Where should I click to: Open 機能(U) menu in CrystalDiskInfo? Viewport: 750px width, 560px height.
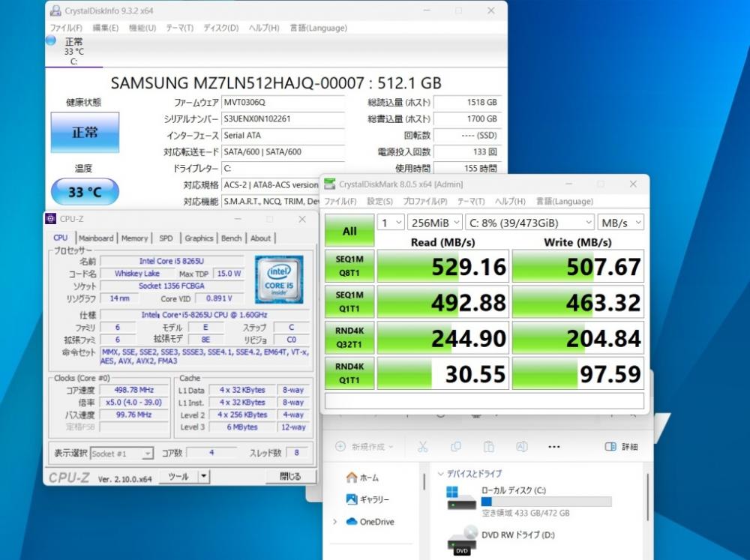(142, 28)
